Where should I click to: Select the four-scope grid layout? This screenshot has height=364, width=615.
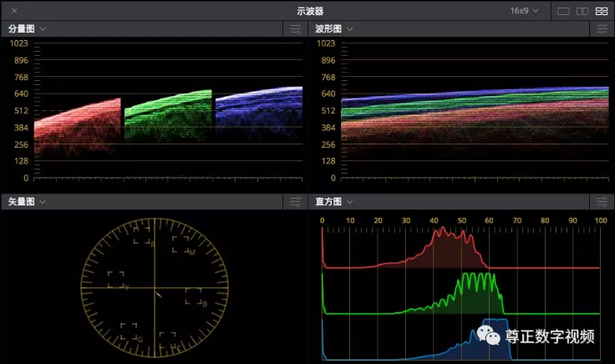(601, 12)
